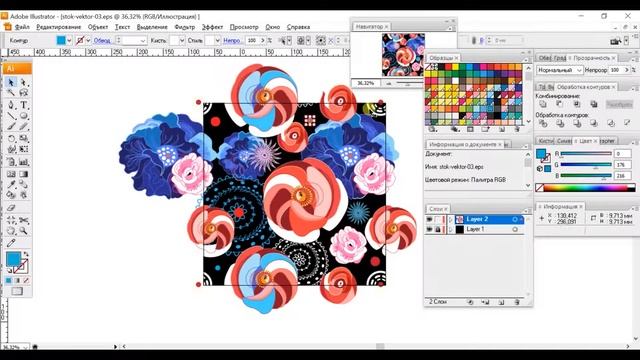This screenshot has height=360, width=640.
Task: Click first Pathfinder shape mode icon
Action: pos(543,104)
